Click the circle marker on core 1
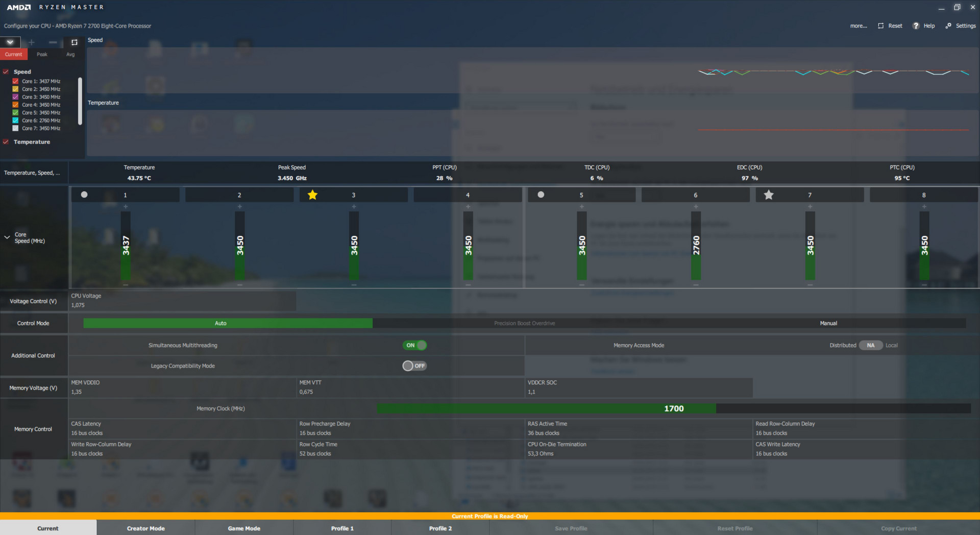Image resolution: width=980 pixels, height=535 pixels. [x=84, y=194]
